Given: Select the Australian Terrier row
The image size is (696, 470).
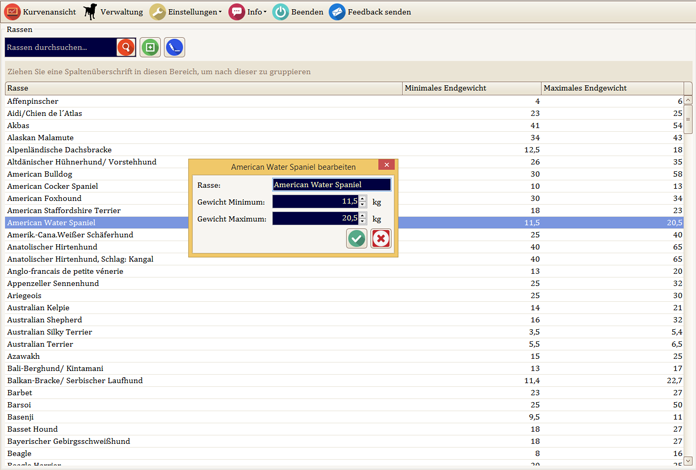Looking at the screenshot, I should [344, 344].
